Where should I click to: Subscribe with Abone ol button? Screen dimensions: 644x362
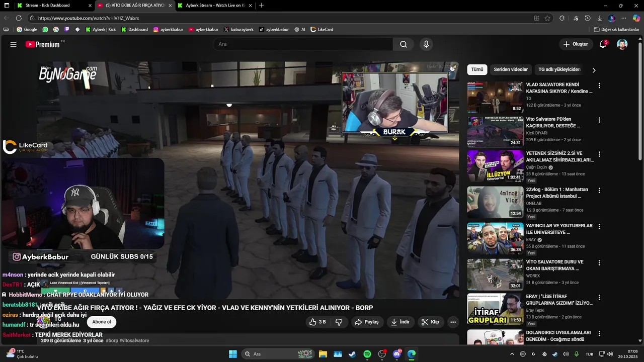(x=101, y=322)
